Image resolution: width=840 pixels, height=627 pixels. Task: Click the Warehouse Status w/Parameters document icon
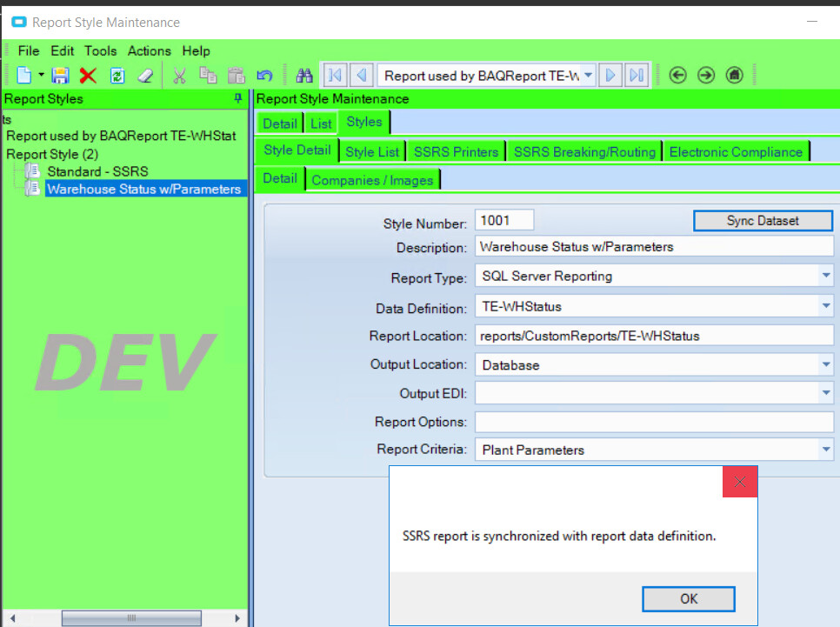click(32, 189)
